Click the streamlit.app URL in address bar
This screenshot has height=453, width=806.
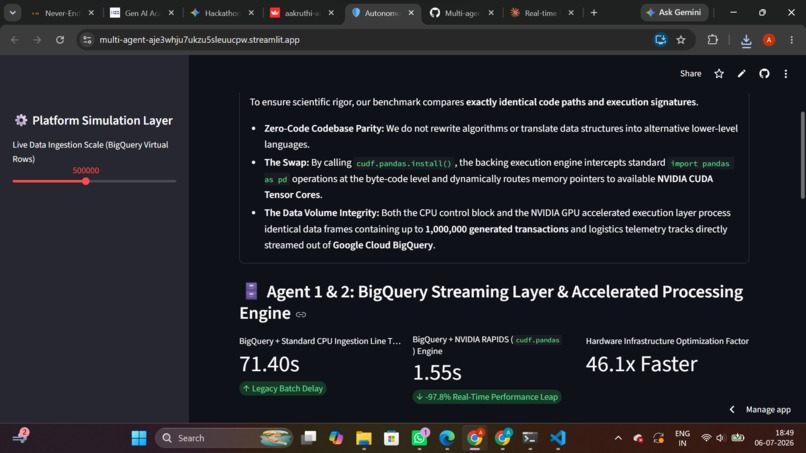[x=199, y=40]
